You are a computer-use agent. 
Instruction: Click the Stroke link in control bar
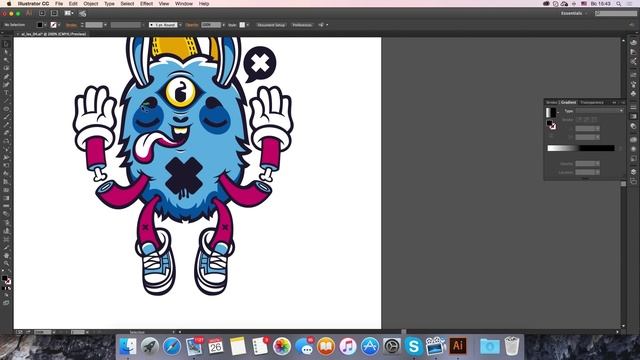coord(71,25)
